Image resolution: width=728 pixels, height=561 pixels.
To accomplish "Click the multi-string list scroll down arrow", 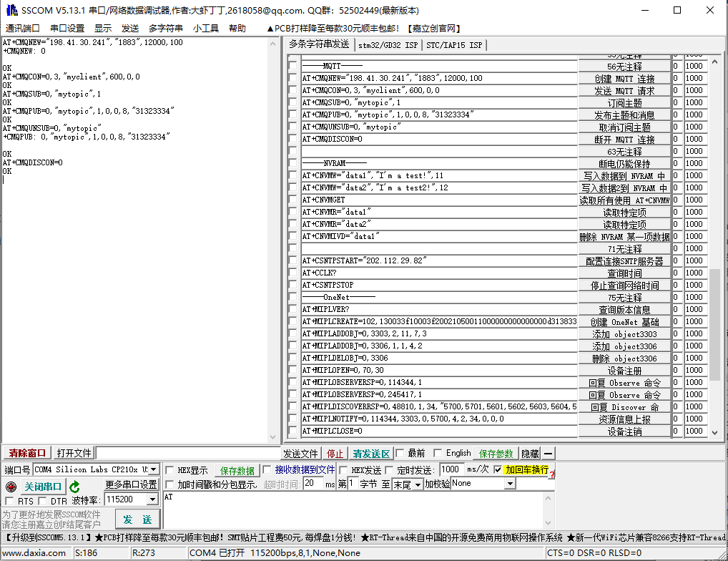I will click(714, 432).
